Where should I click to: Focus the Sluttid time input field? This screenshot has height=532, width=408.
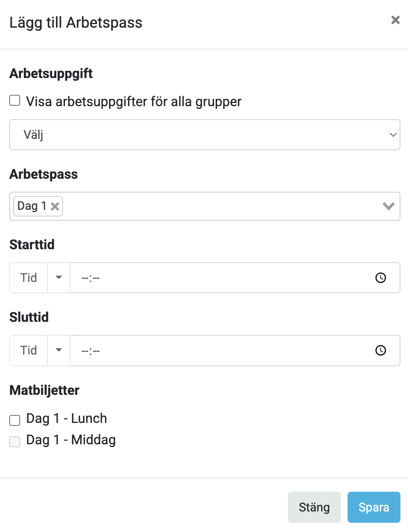[x=218, y=350]
